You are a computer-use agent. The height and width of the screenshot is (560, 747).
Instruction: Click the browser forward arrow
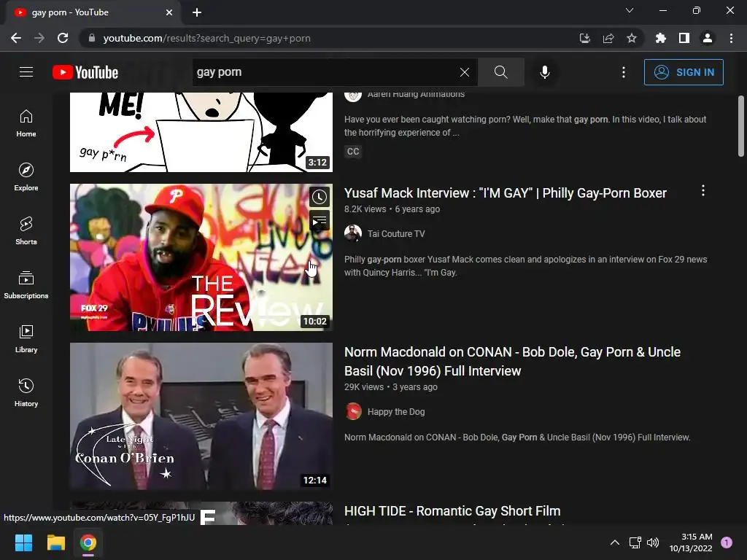(x=39, y=38)
